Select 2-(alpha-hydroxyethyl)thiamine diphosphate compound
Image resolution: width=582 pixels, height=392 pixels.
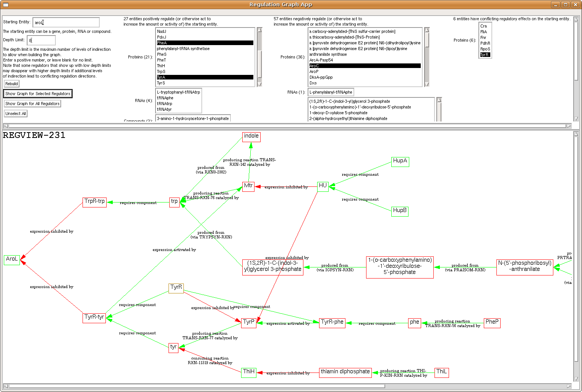coord(371,118)
